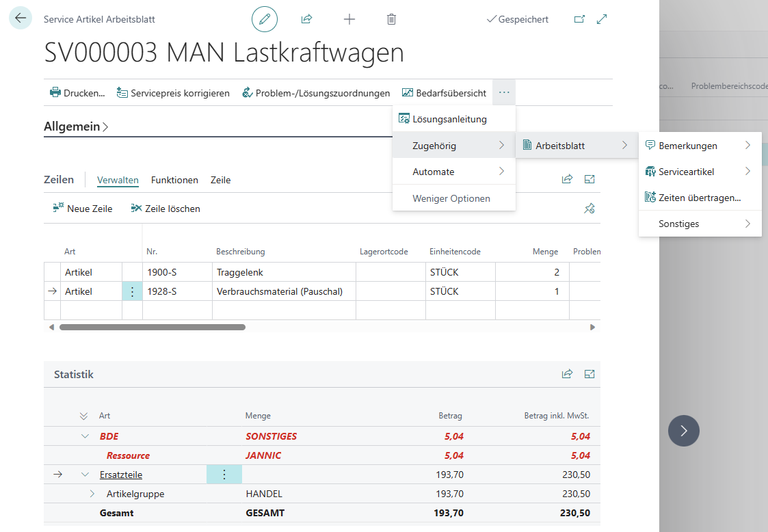Open Automate submenu
Screen dimensions: 768x532
coord(454,172)
